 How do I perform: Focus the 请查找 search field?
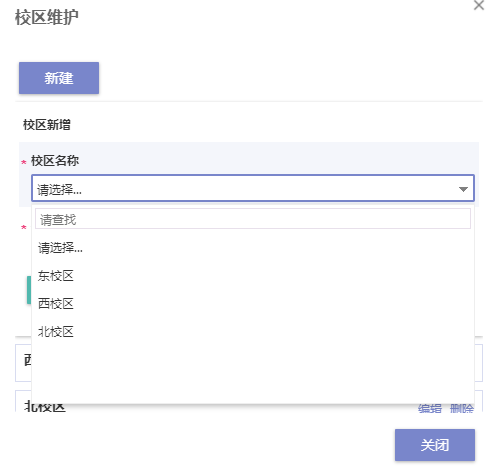pos(253,219)
